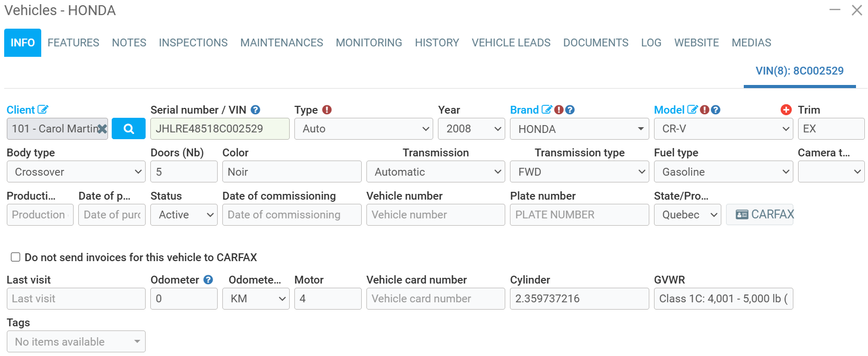Open the Year dropdown showing 2008

(471, 129)
